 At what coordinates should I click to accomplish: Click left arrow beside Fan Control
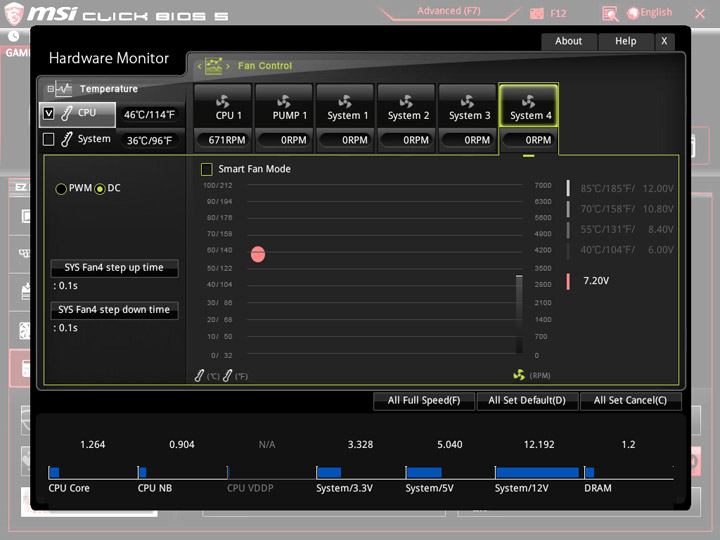pyautogui.click(x=199, y=66)
